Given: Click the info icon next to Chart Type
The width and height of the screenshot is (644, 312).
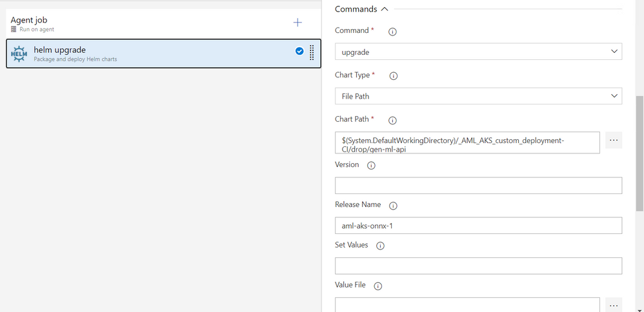Looking at the screenshot, I should 394,76.
